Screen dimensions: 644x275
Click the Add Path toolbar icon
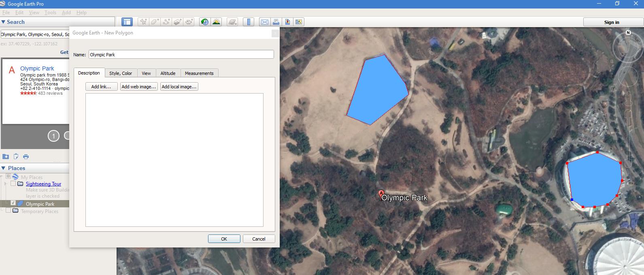166,22
